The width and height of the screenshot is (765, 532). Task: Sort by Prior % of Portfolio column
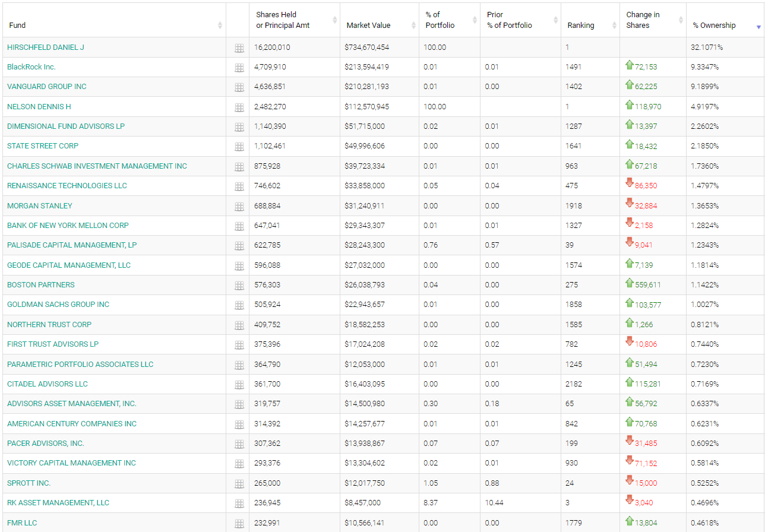tap(520, 20)
